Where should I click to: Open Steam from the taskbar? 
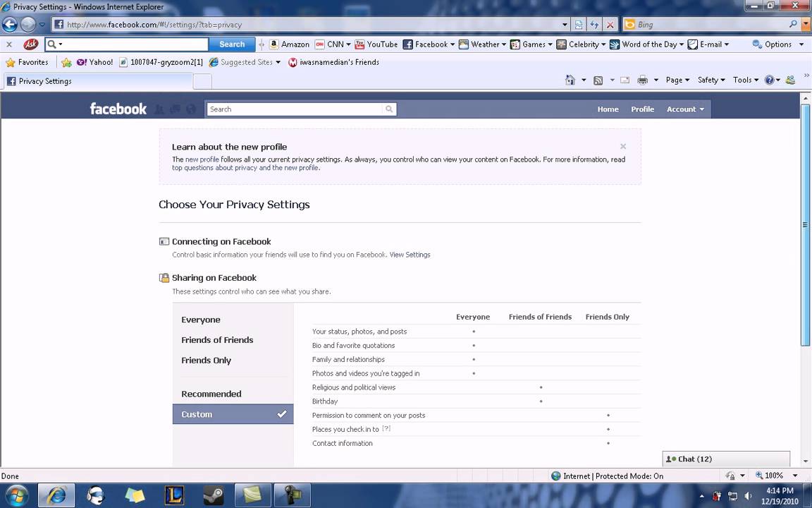pyautogui.click(x=213, y=495)
